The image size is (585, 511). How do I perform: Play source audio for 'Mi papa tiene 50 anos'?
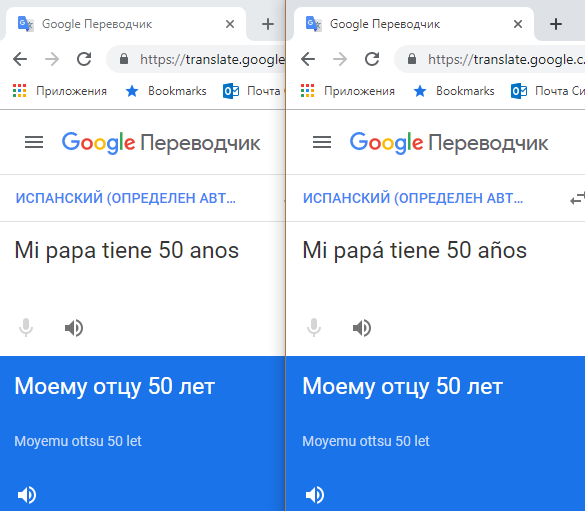[74, 328]
